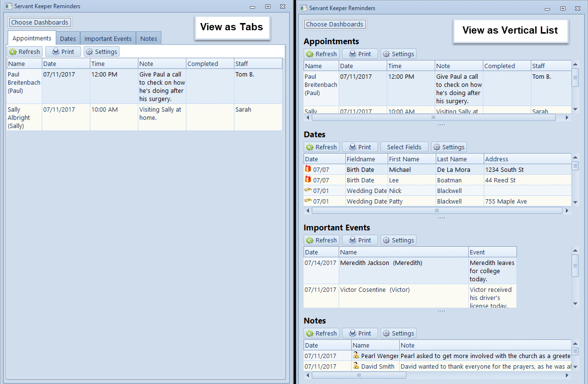This screenshot has height=384, width=588.
Task: Select the Notes tab
Action: (148, 39)
